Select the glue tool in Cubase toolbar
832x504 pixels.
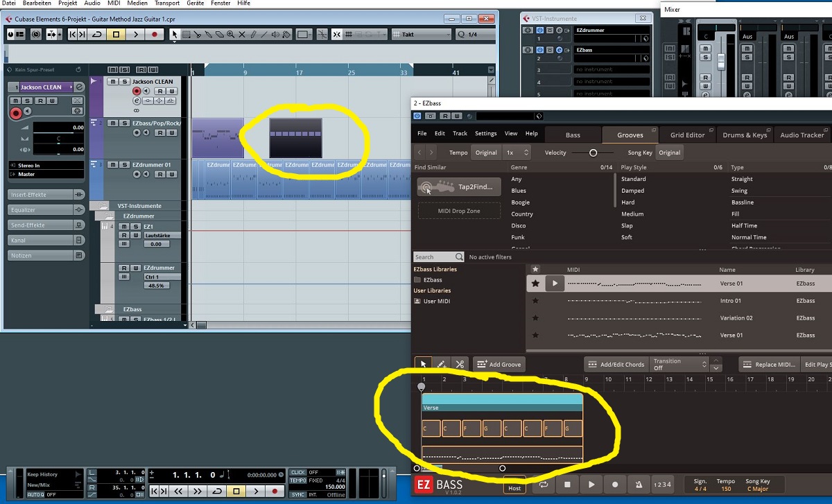(x=209, y=34)
